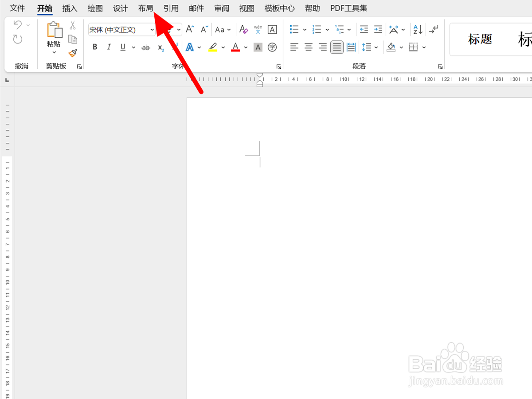Open the 字体 dialog launcher

[x=279, y=67]
